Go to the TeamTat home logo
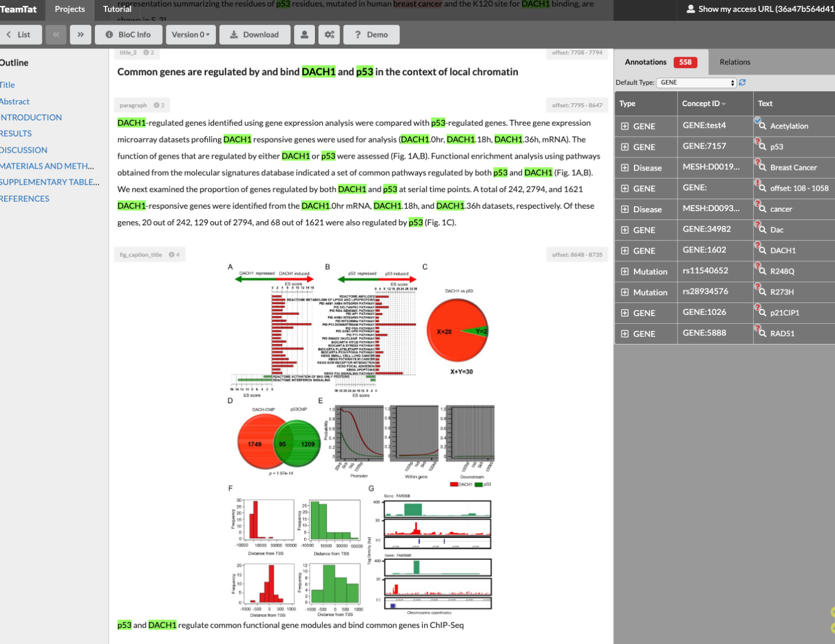 (x=18, y=9)
